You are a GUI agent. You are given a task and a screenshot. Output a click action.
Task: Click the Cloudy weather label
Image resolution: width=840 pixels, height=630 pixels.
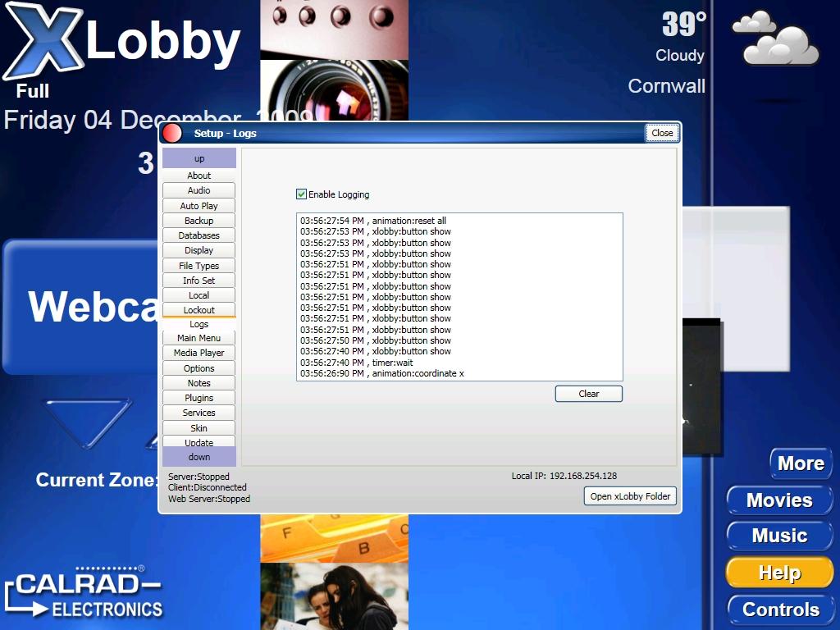pyautogui.click(x=680, y=56)
